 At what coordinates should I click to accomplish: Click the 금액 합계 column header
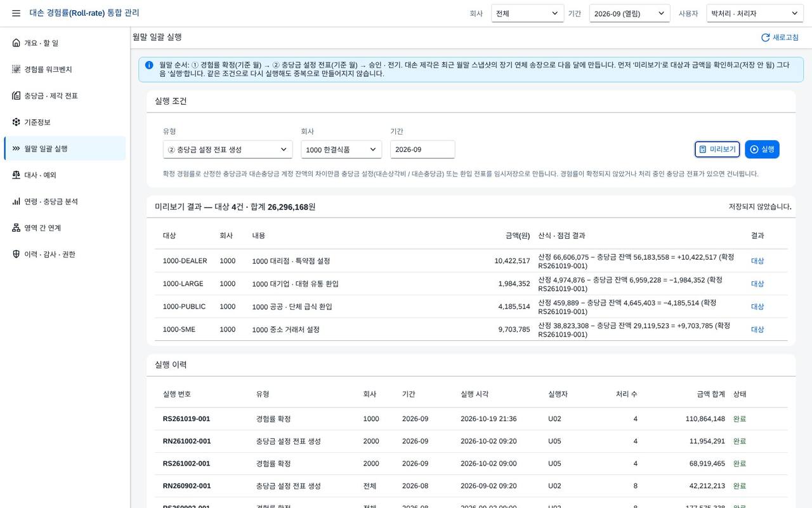[x=710, y=394]
